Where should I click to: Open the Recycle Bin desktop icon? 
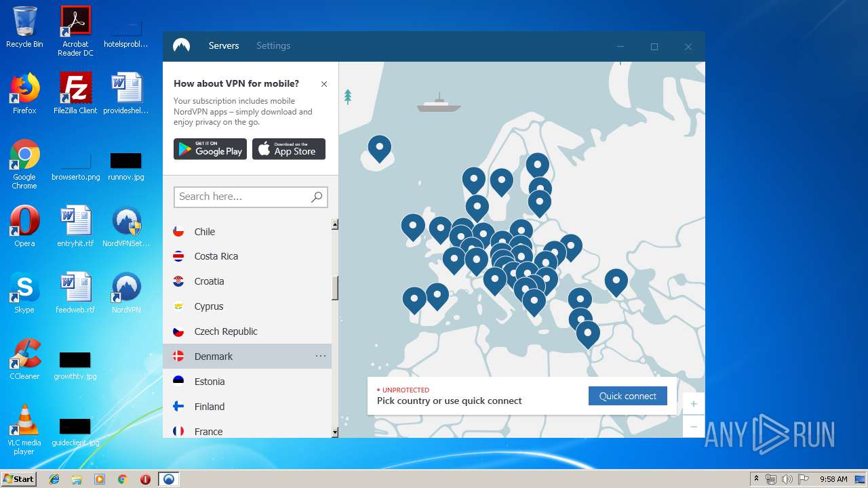pos(24,27)
